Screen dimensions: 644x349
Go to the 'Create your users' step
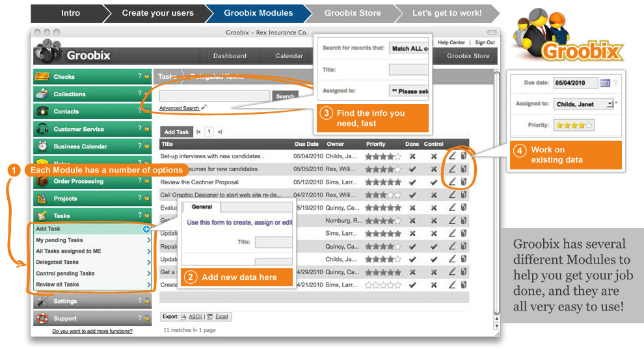pyautogui.click(x=157, y=13)
